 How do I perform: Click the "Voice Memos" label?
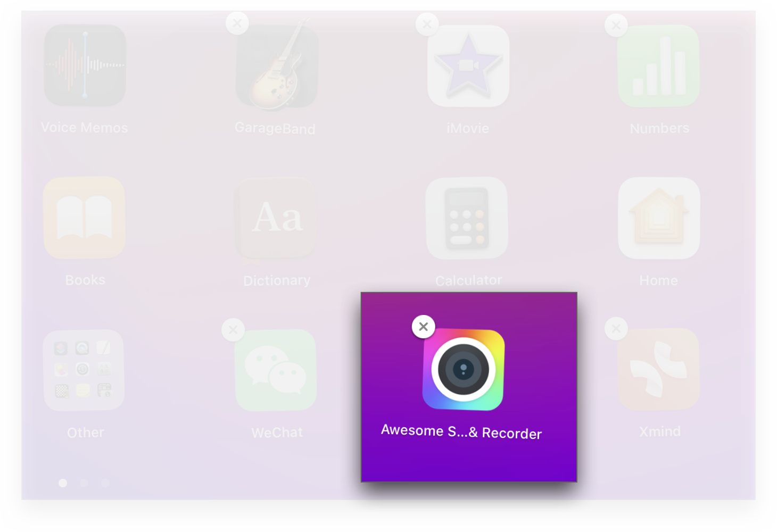85,128
